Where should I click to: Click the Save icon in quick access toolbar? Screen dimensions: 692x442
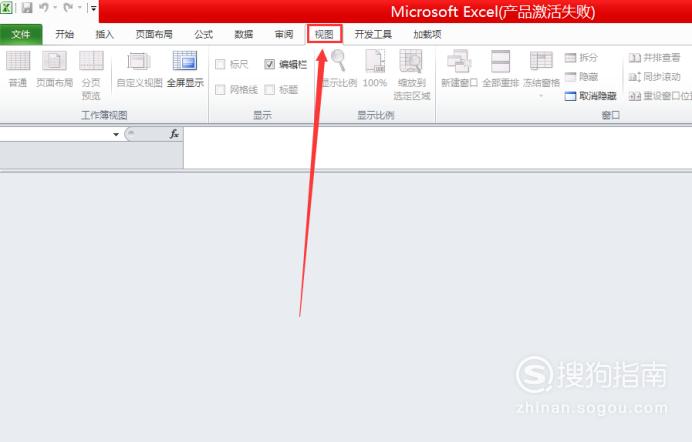[27, 7]
